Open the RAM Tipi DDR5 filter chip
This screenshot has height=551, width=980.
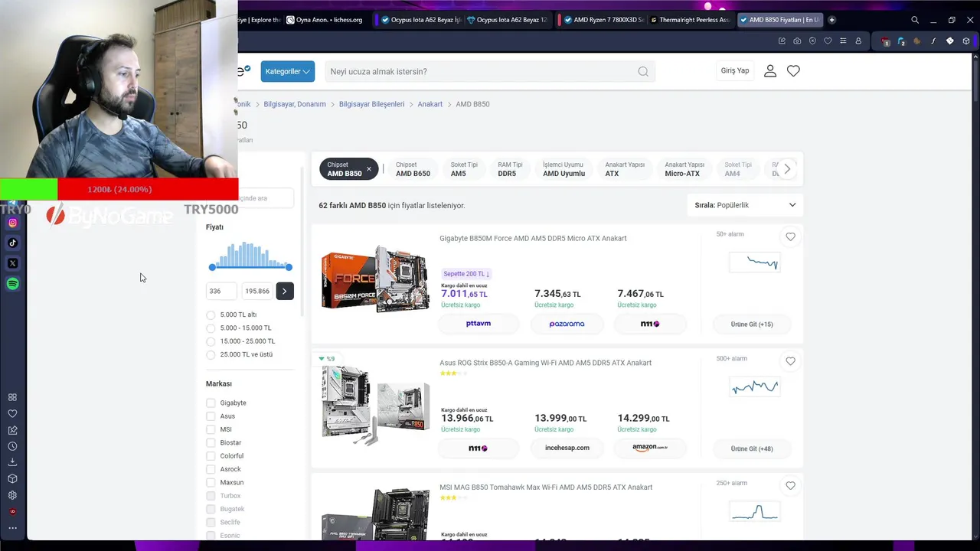510,169
